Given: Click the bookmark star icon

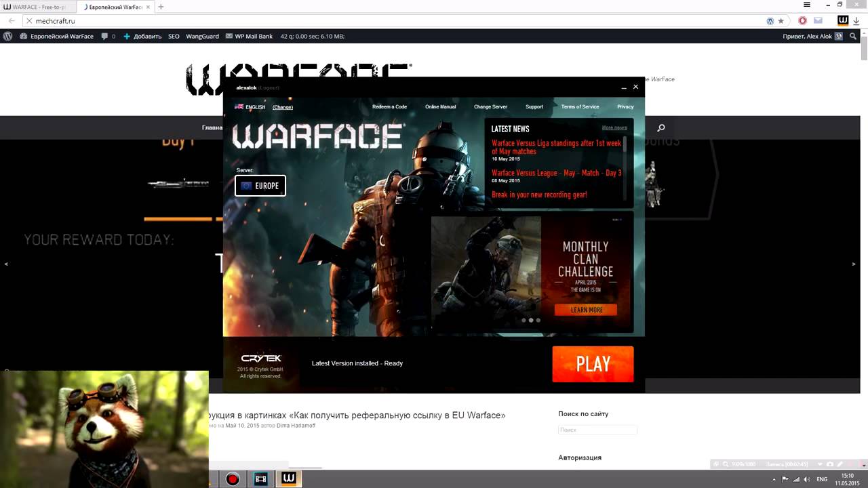Looking at the screenshot, I should [x=781, y=21].
